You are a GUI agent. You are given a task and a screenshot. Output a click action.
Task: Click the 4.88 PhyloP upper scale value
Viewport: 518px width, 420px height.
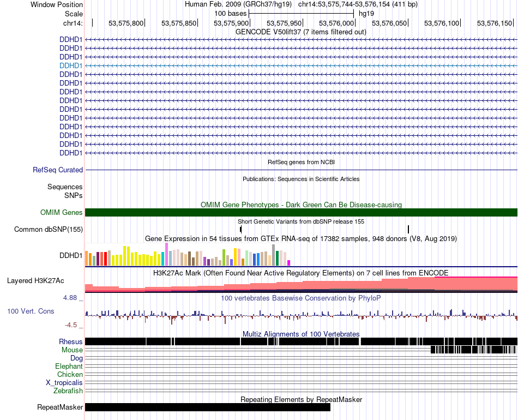tap(70, 298)
